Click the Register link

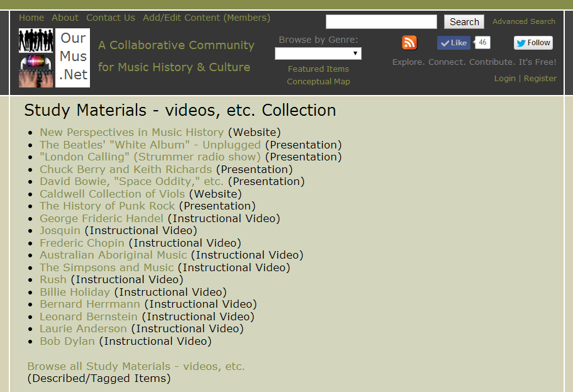pos(540,78)
